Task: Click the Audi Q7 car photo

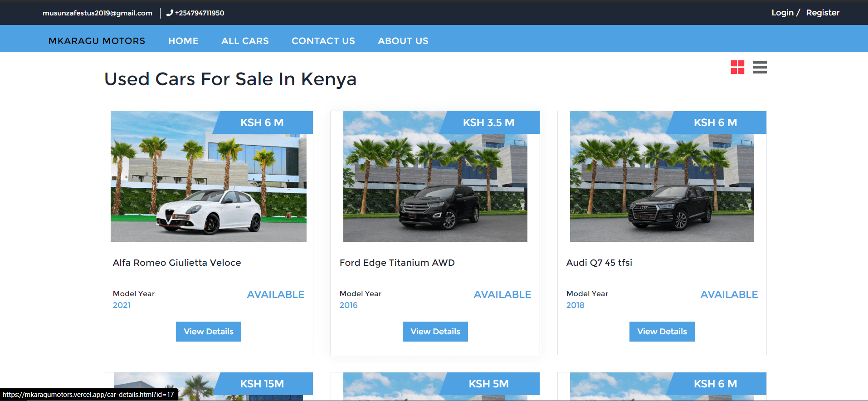Action: click(662, 176)
